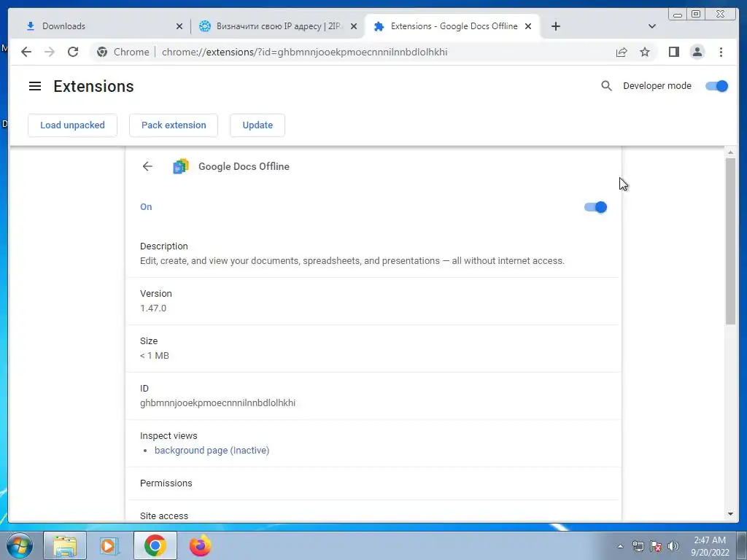Click the Google Docs Offline heading text
747x560 pixels.
pos(244,166)
